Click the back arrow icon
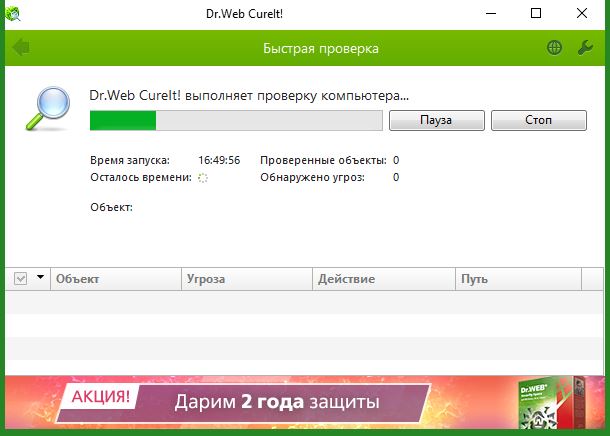This screenshot has height=436, width=610. [21, 48]
